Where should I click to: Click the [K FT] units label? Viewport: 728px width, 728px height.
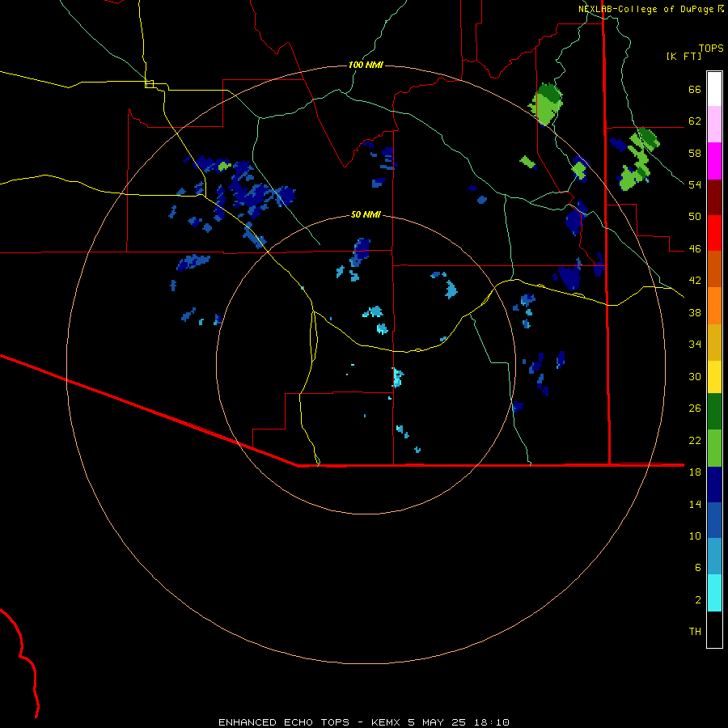[684, 56]
